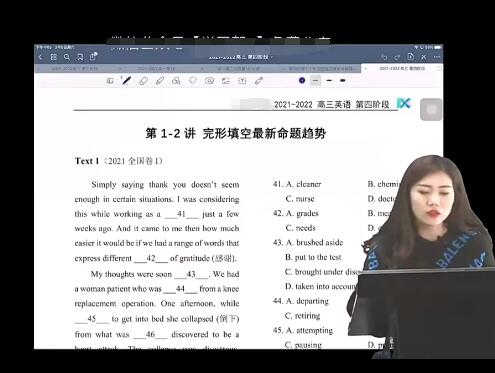495x373 pixels.
Task: Select the Laser pointer tool
Action: (259, 81)
